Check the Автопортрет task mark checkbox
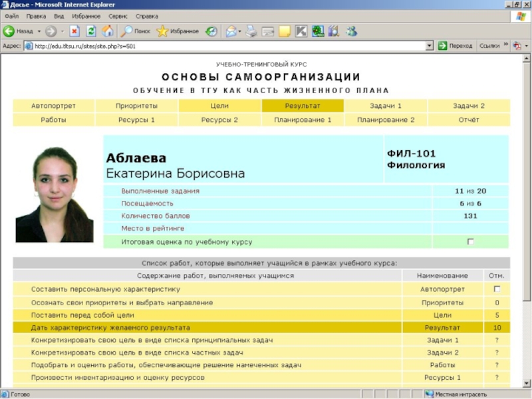 coord(497,289)
